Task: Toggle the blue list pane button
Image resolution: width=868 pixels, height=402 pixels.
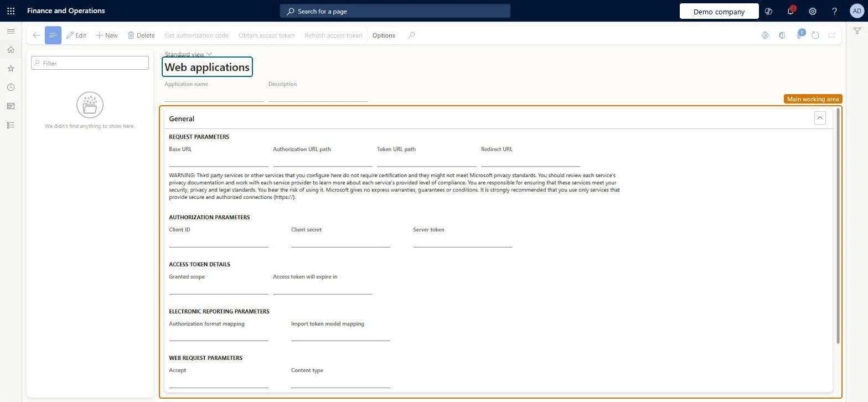Action: point(53,35)
